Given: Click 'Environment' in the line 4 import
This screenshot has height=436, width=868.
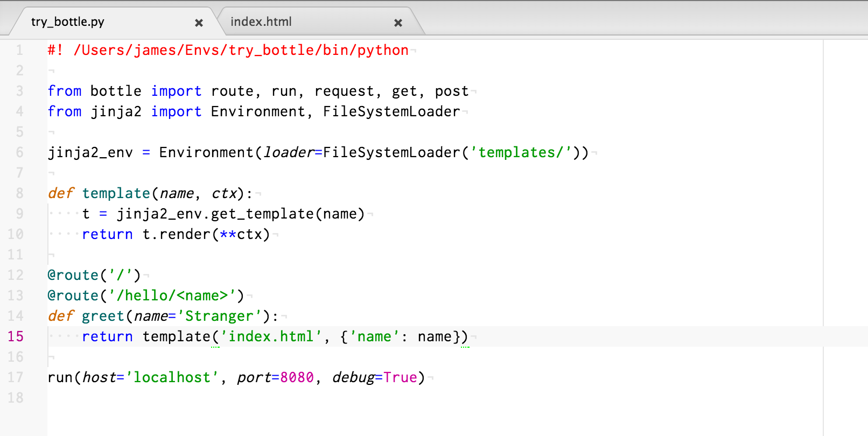Looking at the screenshot, I should (258, 111).
